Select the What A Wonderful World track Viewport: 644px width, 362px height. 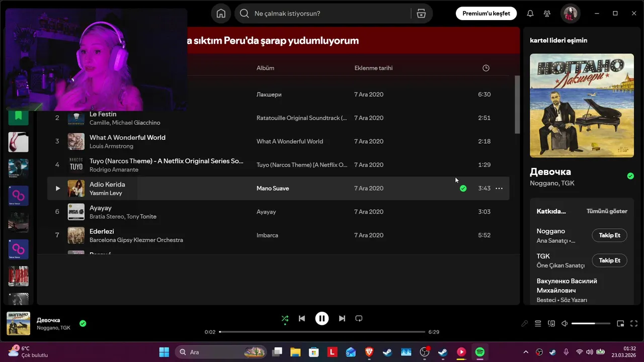[127, 137]
